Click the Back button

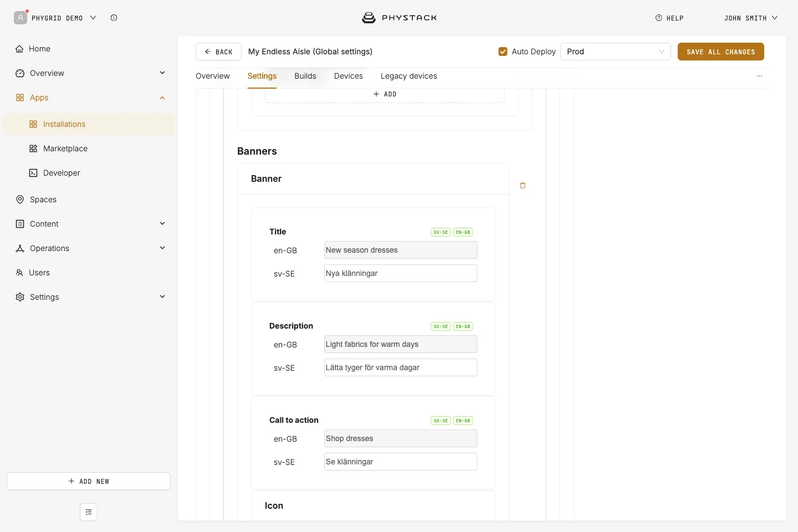pyautogui.click(x=218, y=52)
